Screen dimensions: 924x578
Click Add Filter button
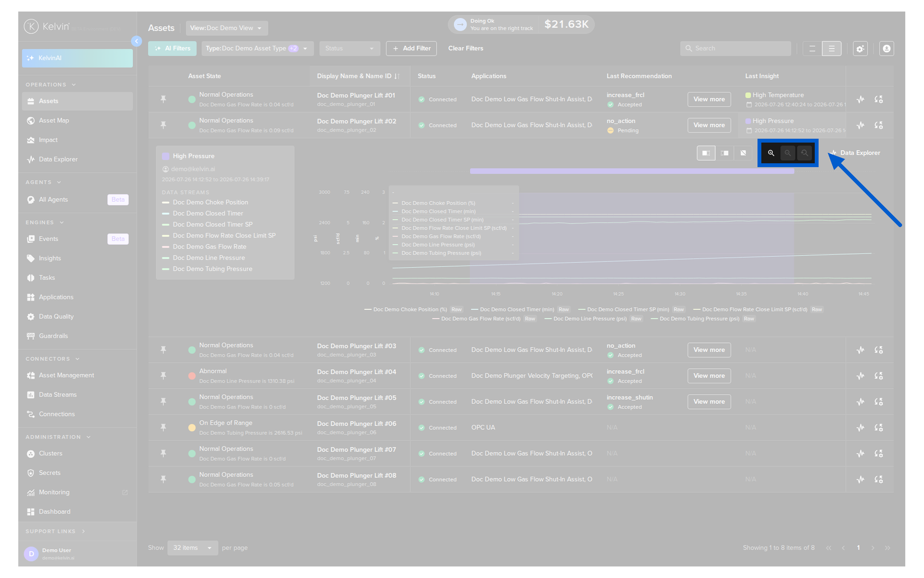pos(411,49)
